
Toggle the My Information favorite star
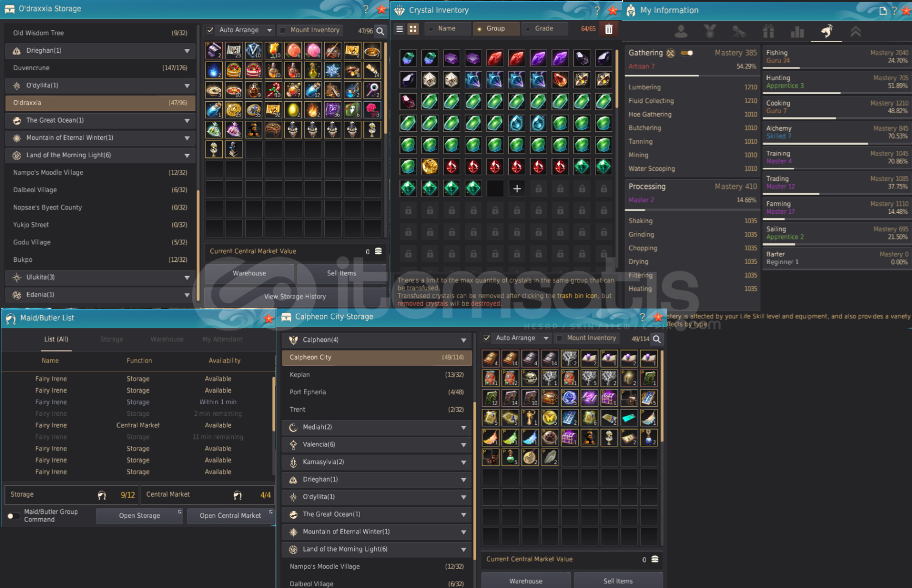coord(906,10)
